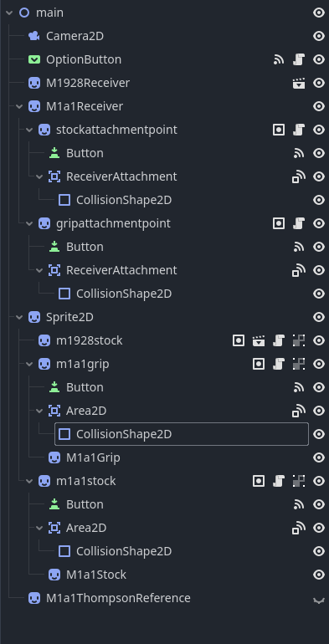Viewport: 329px width, 644px height.
Task: Open the script attached to OptionButton
Action: [x=299, y=59]
